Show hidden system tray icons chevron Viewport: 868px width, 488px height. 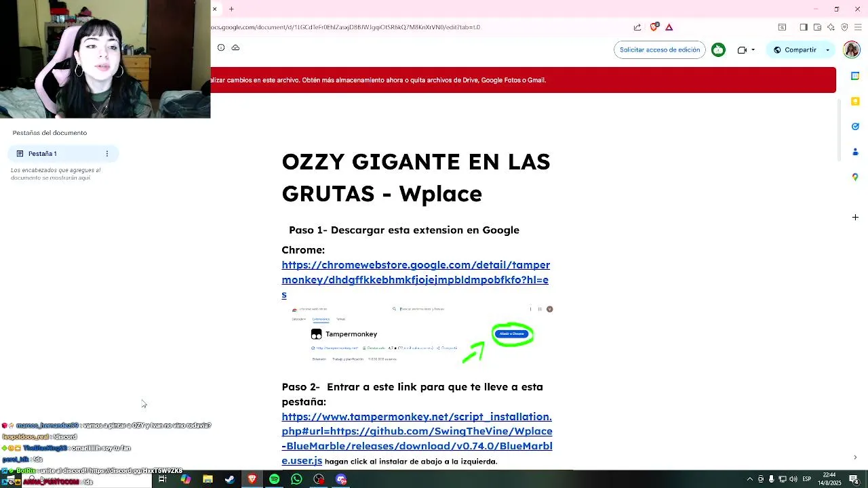point(749,479)
